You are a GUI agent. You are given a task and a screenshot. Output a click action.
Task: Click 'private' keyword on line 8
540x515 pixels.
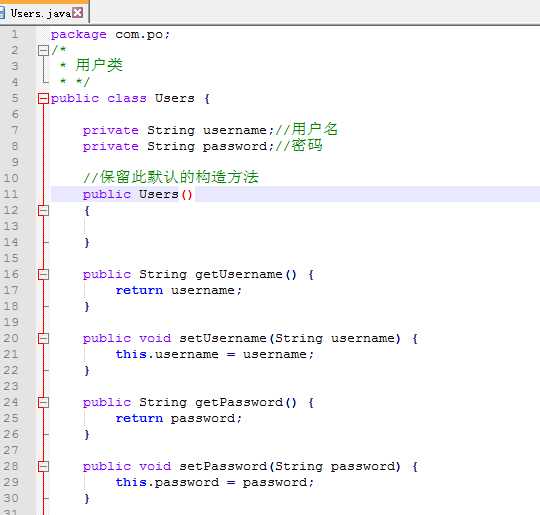pos(111,147)
